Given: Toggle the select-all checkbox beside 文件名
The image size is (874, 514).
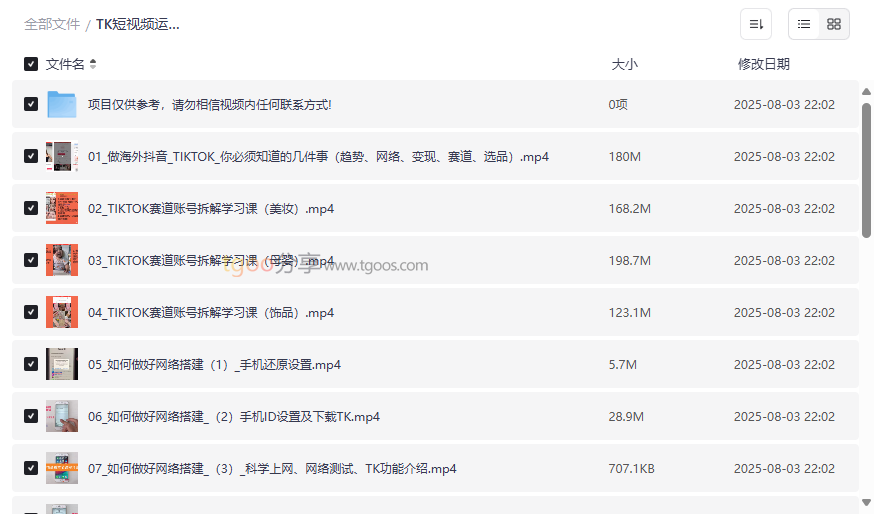Looking at the screenshot, I should click(x=31, y=64).
